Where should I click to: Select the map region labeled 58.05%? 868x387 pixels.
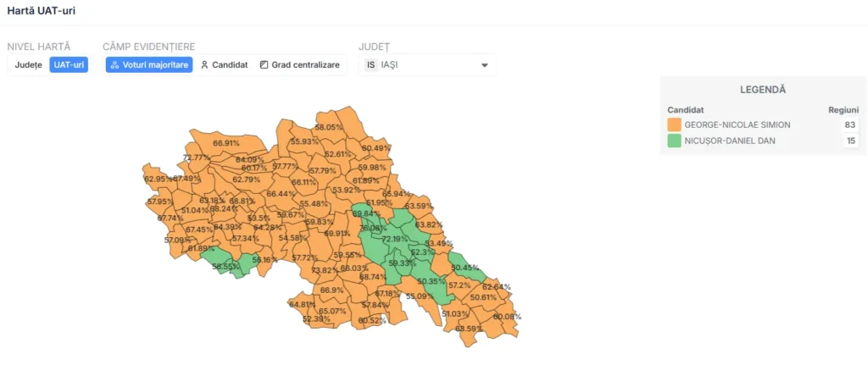point(328,127)
